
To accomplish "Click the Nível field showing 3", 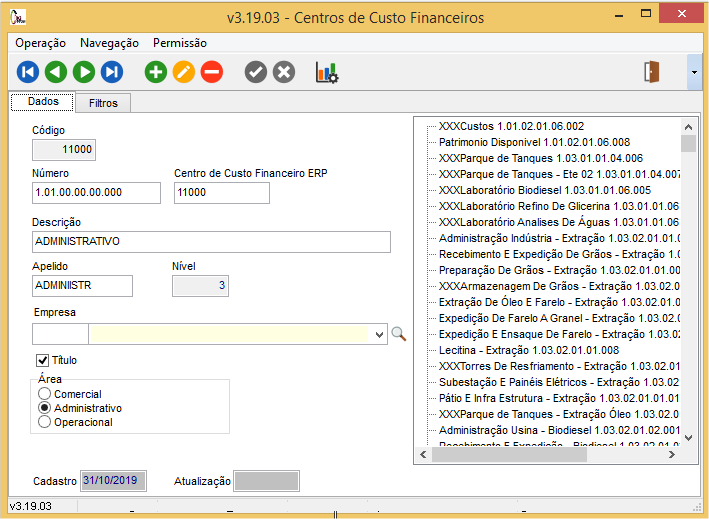I will click(x=200, y=286).
